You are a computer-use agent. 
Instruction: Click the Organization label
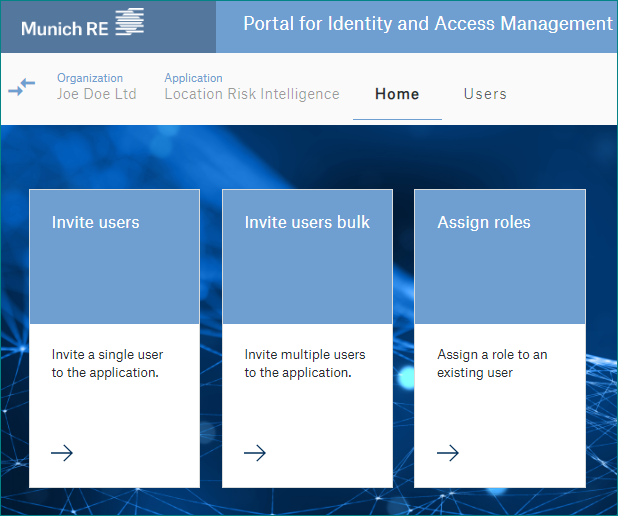pos(90,78)
